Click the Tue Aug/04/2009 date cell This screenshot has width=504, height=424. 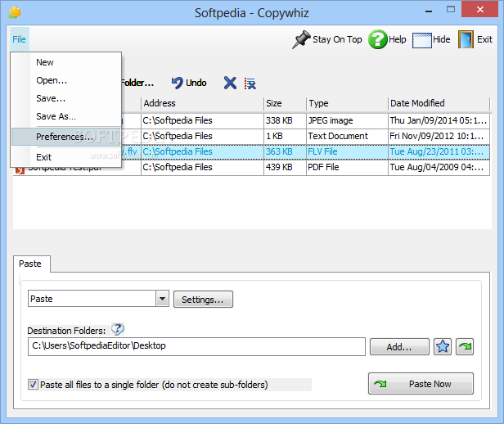439,167
